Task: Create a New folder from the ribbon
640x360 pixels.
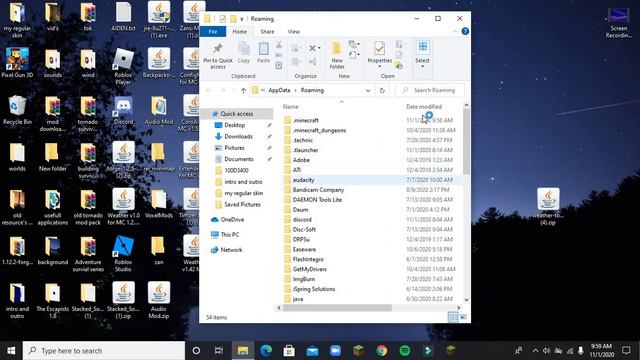Action: click(337, 56)
